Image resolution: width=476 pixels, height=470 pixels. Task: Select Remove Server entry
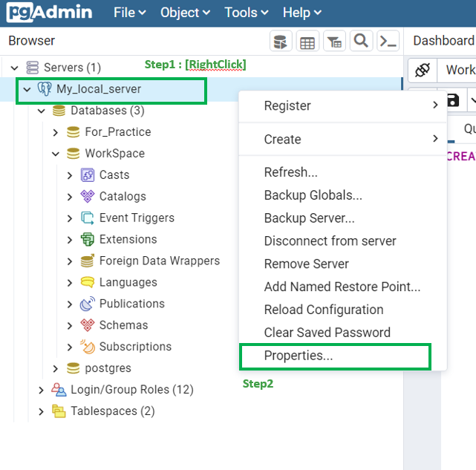(x=343, y=264)
